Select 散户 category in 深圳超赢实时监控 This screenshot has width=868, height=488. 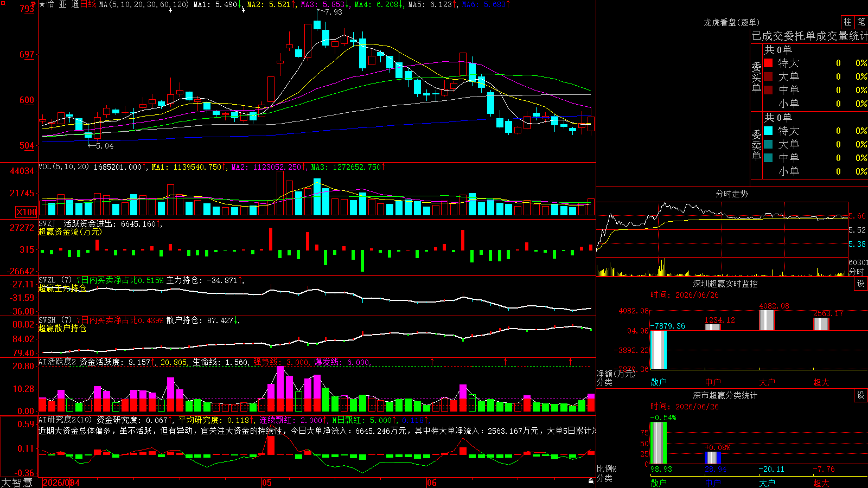click(x=659, y=382)
